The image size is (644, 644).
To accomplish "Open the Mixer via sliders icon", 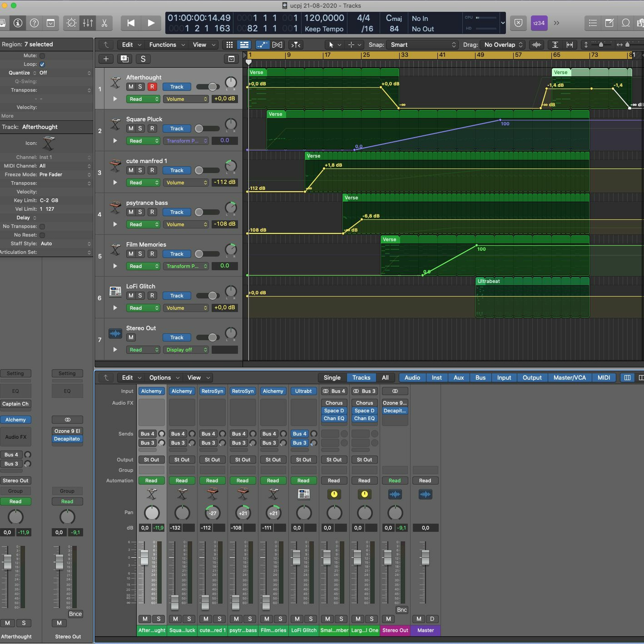I will (88, 23).
